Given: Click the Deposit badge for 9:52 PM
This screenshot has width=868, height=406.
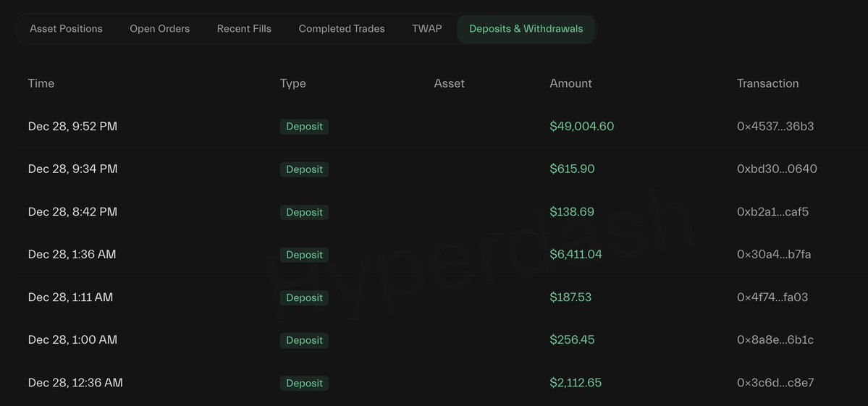Looking at the screenshot, I should (x=304, y=127).
